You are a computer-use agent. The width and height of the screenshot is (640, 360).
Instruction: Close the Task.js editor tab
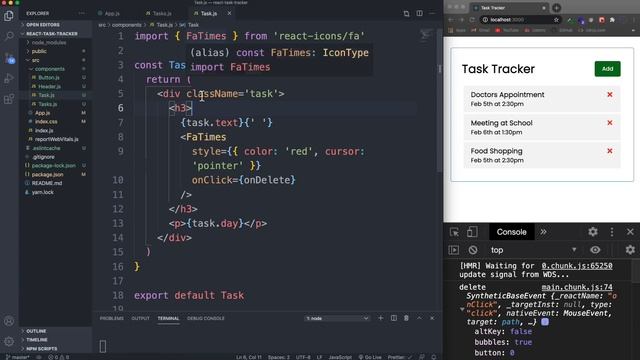pyautogui.click(x=229, y=13)
